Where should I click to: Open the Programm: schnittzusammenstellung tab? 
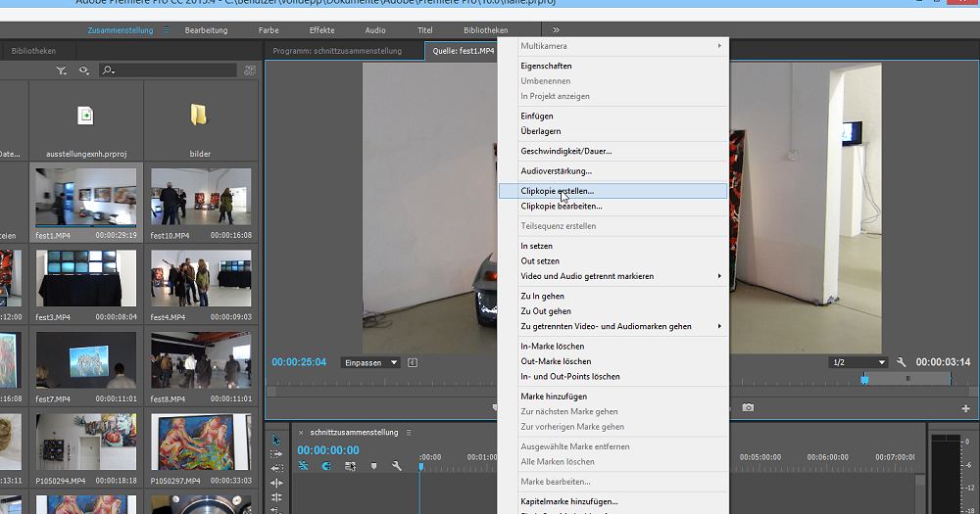337,51
